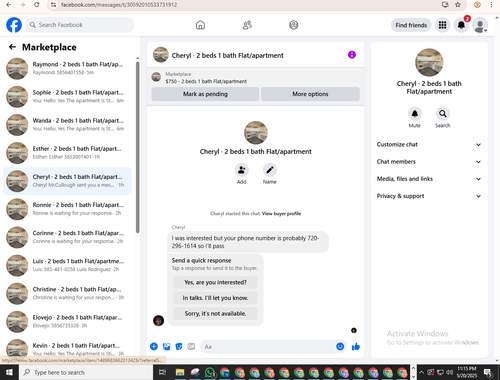Open Task View on the taskbar
Image resolution: width=500 pixels, height=380 pixels.
(162, 372)
